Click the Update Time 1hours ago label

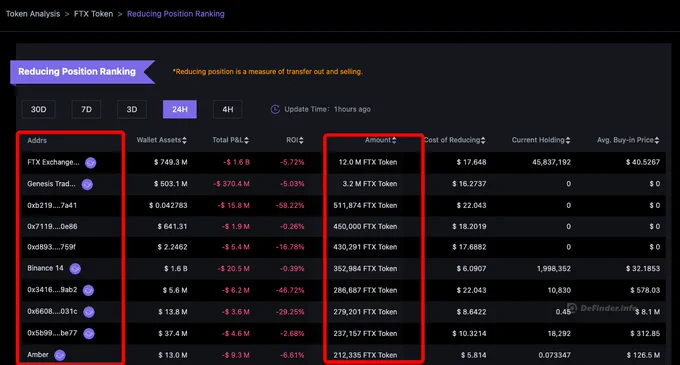pos(327,109)
